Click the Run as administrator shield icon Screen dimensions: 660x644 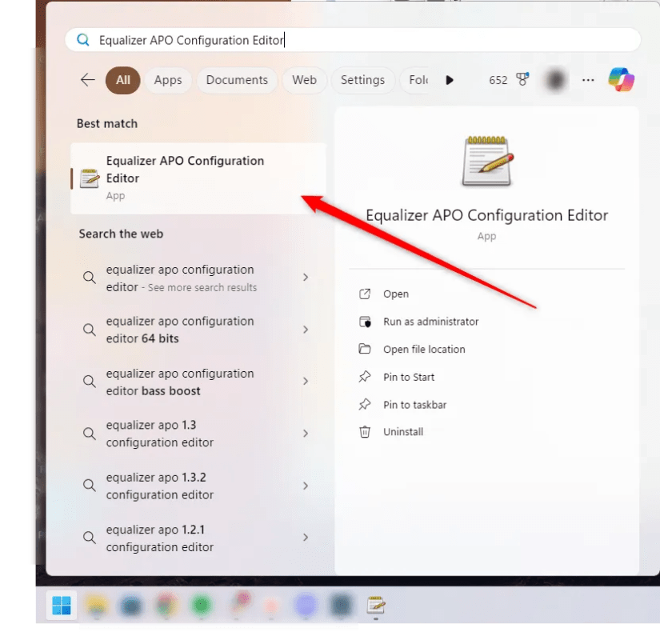pyautogui.click(x=365, y=322)
